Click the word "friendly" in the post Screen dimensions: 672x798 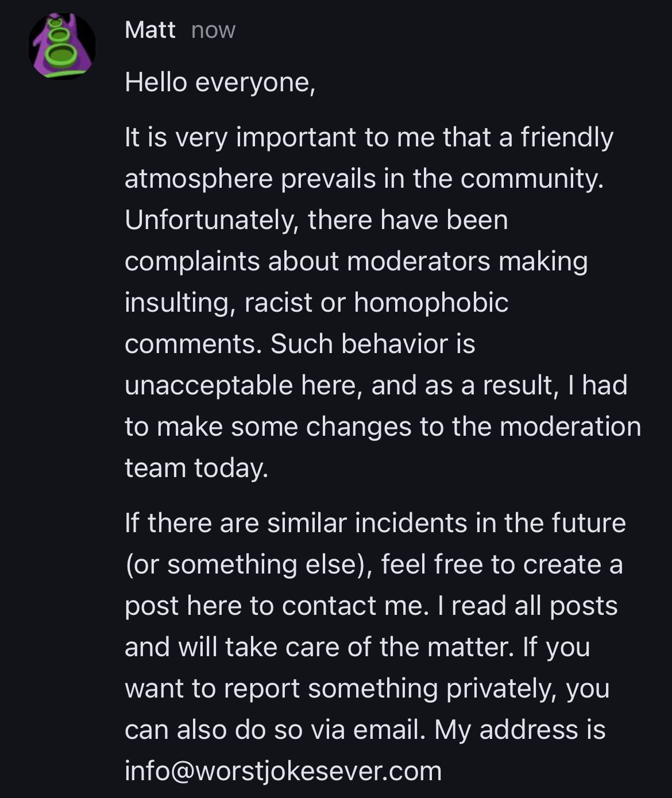pos(567,138)
